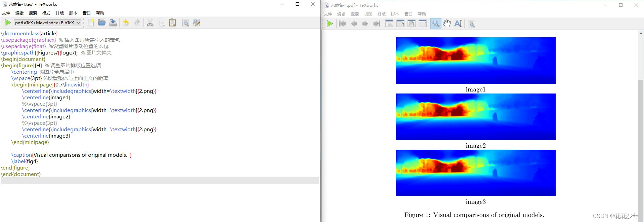Screen dimensions: 644x222
Task: Open 脚本 menu in editor window
Action: pos(73,13)
